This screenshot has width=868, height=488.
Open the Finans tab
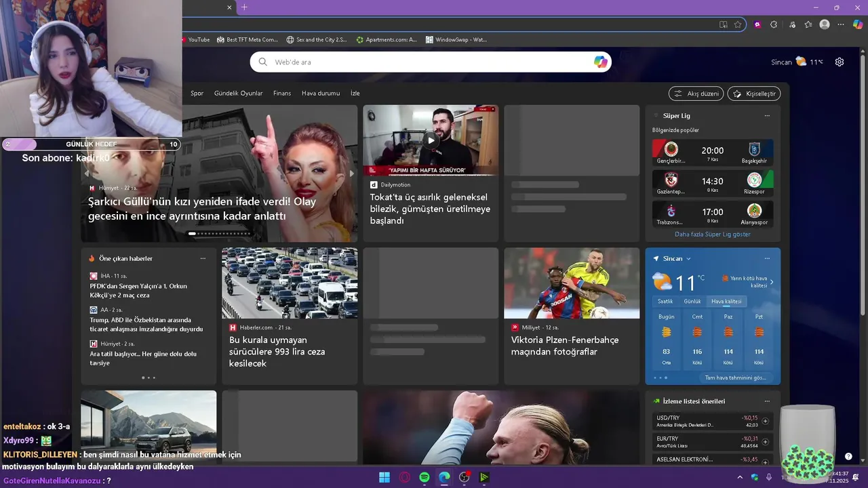tap(282, 94)
